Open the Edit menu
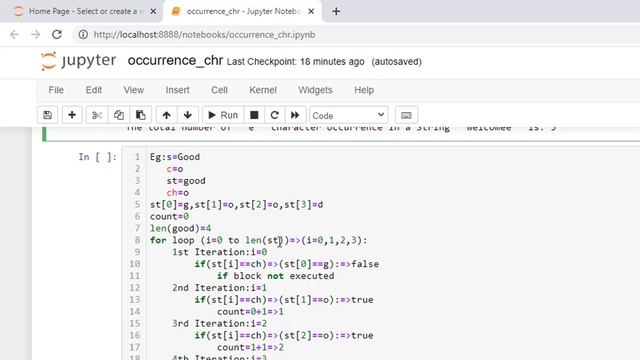Viewport: 640px width, 360px height. pos(93,90)
